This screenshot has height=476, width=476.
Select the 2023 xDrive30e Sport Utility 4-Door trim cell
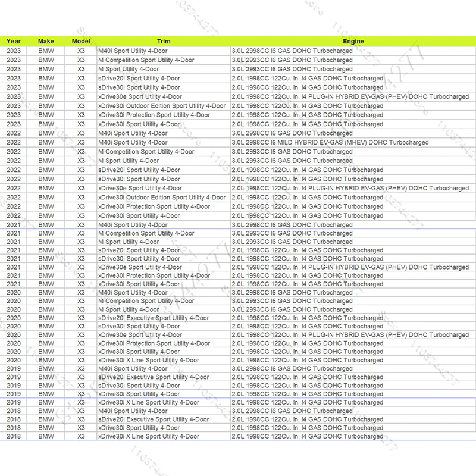(x=164, y=97)
